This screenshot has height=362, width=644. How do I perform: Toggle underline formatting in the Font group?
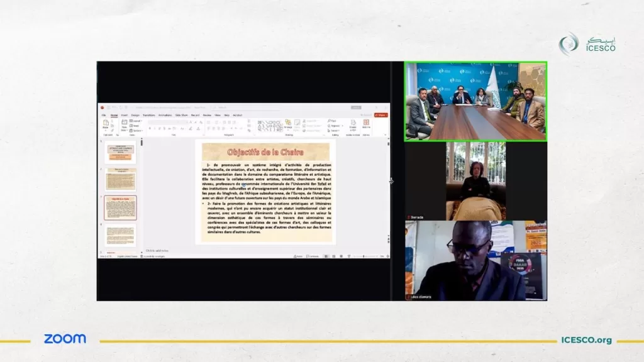tap(160, 129)
